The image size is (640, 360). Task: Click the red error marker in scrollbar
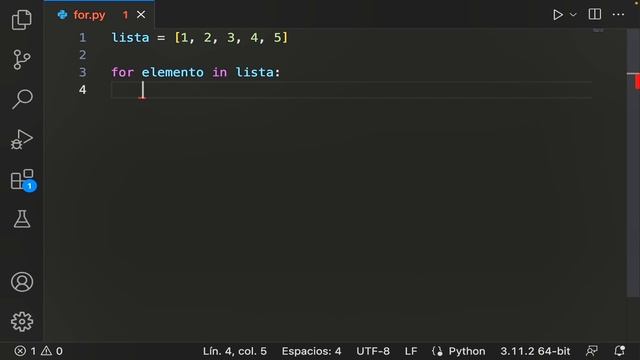pos(637,82)
